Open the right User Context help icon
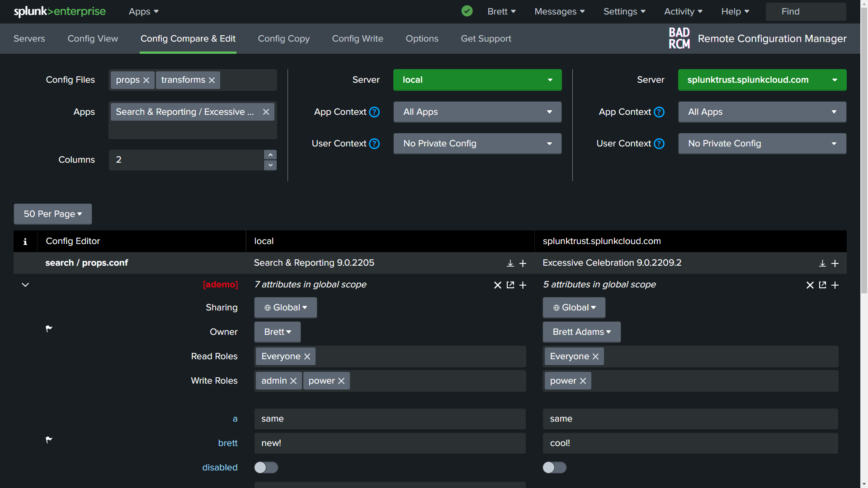This screenshot has height=488, width=868. (x=659, y=144)
